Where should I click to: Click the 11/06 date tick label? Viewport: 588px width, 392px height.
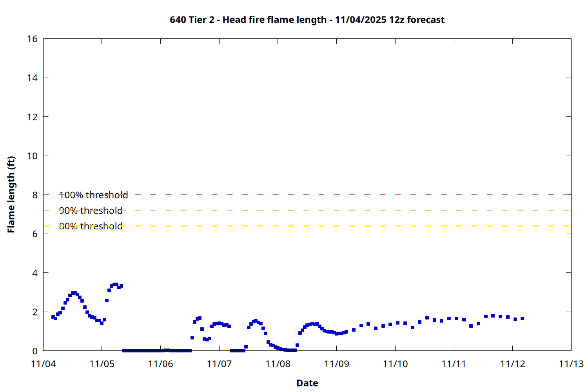160,364
